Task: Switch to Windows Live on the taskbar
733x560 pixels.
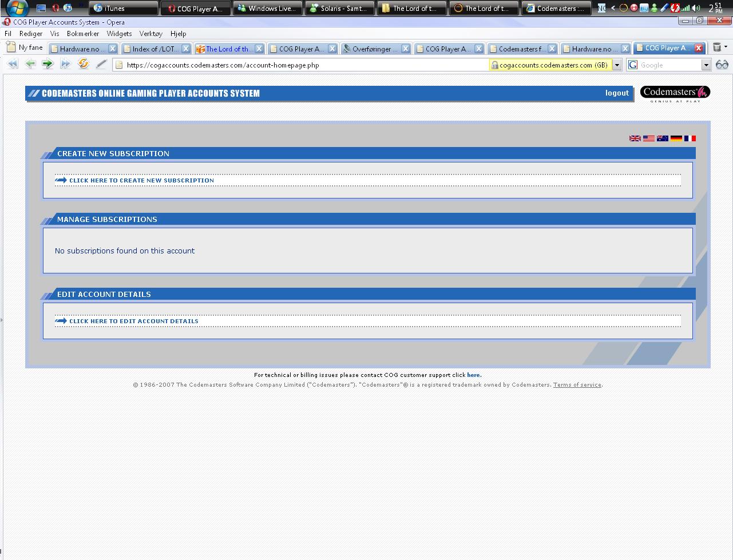Action: 267,8
